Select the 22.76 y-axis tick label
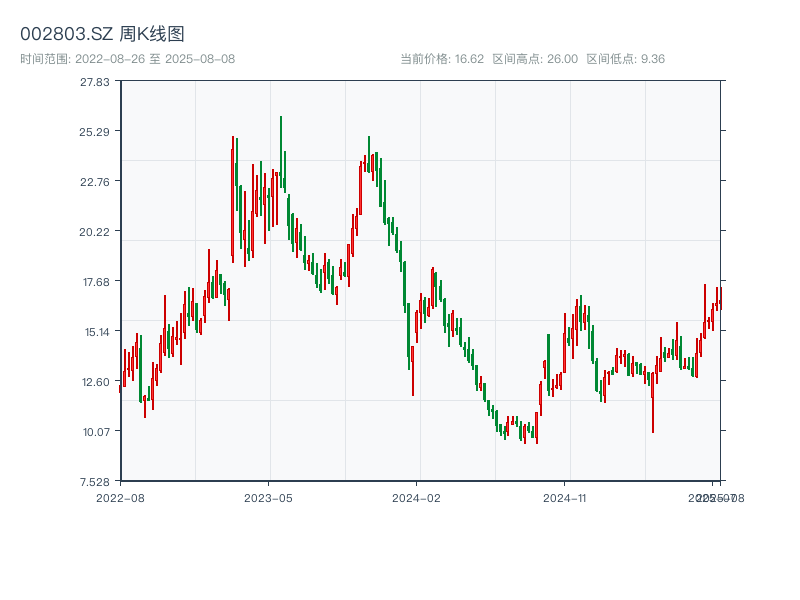This screenshot has width=800, height=600. (96, 182)
